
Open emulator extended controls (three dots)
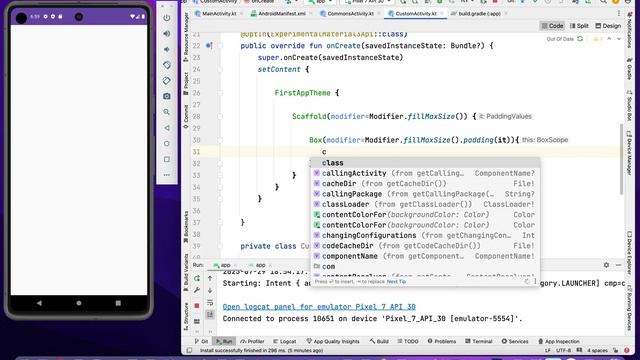[167, 175]
